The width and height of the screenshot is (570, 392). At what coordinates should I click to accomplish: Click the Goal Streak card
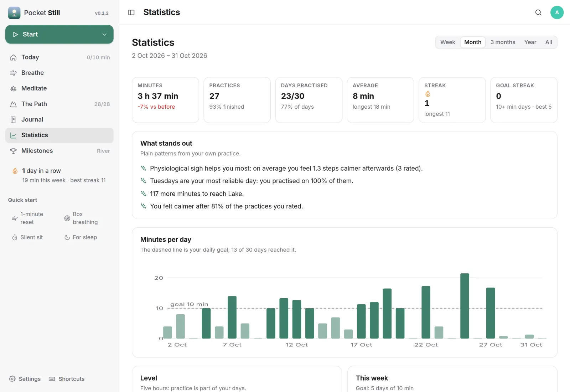[x=524, y=100]
